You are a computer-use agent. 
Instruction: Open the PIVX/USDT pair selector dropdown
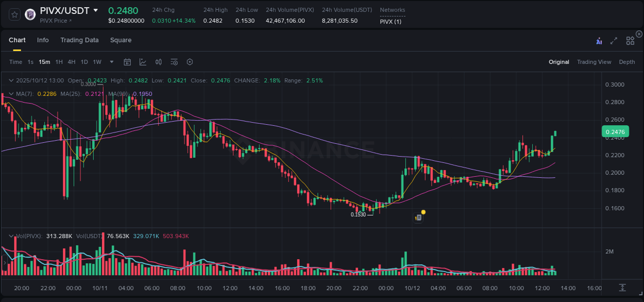point(96,10)
